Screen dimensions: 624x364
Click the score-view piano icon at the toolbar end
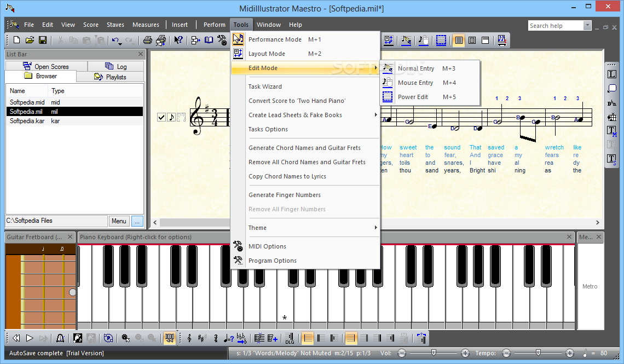pos(502,40)
